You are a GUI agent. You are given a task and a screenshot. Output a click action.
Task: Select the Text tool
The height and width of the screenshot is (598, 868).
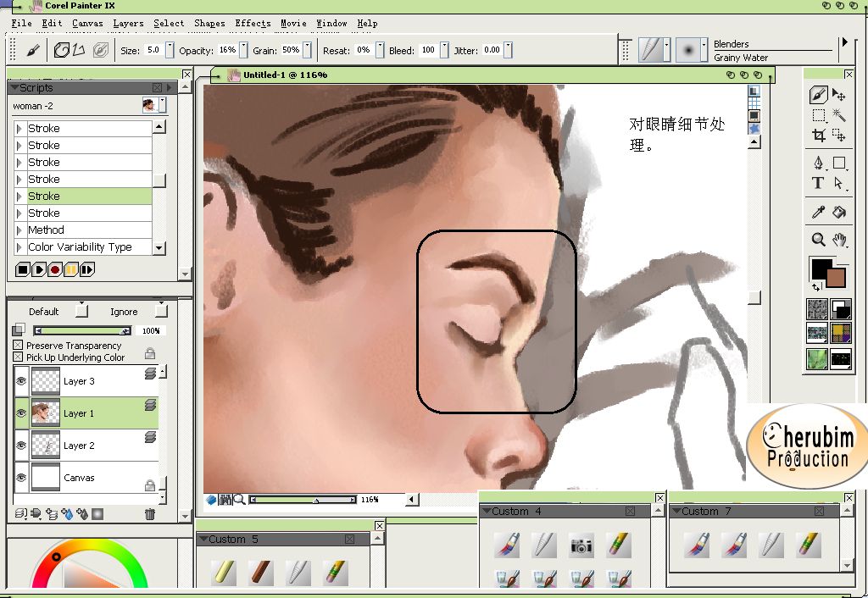pos(818,183)
